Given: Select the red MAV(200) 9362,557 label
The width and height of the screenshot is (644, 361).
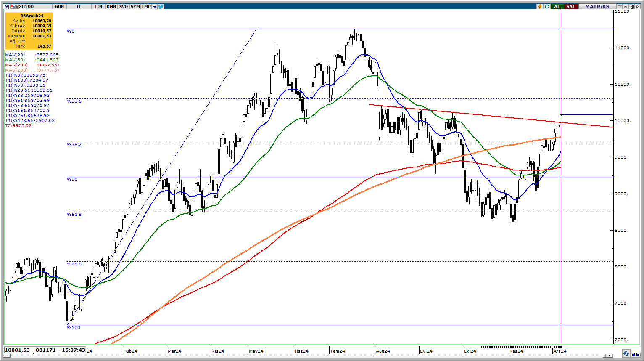Looking at the screenshot, I should [32, 65].
